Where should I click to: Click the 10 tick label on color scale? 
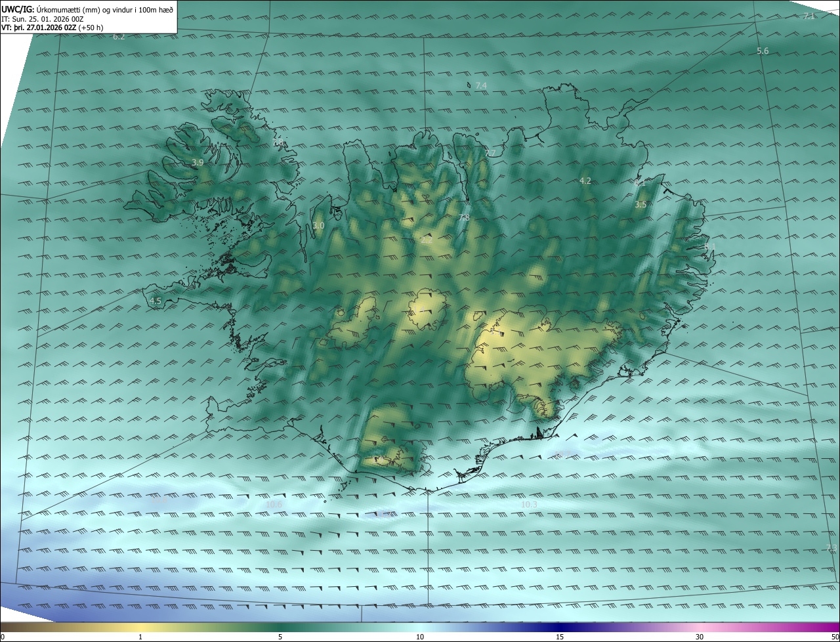[420, 637]
